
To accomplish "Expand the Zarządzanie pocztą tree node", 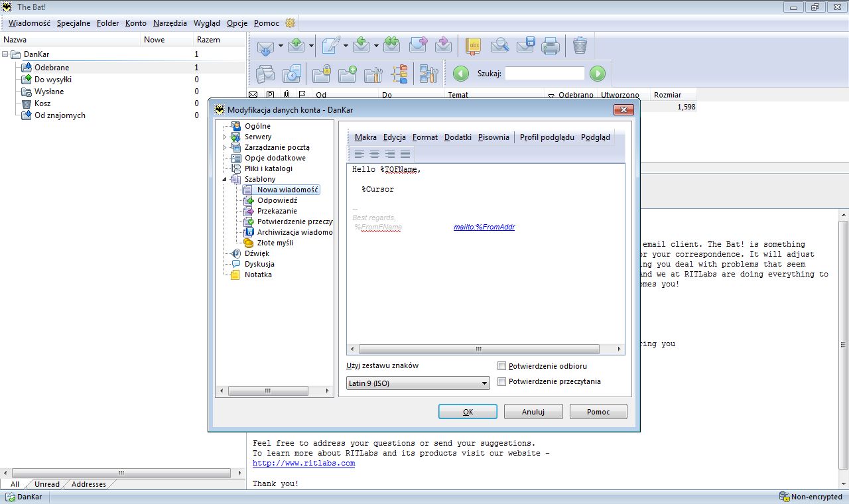I will coord(225,147).
